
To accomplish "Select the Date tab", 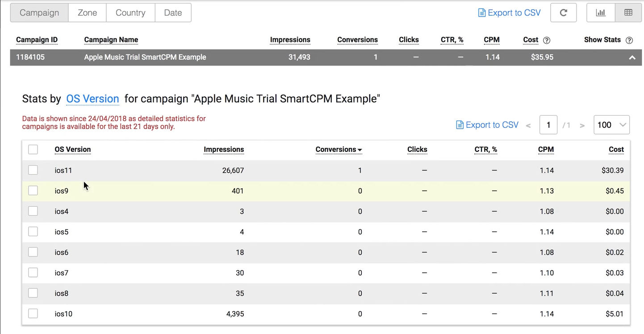I will (x=173, y=13).
